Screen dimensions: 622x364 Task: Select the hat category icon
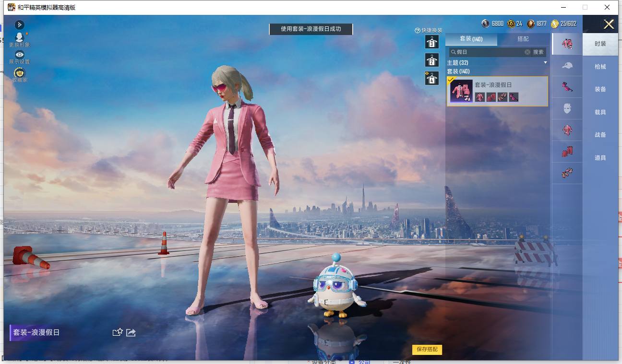[567, 66]
